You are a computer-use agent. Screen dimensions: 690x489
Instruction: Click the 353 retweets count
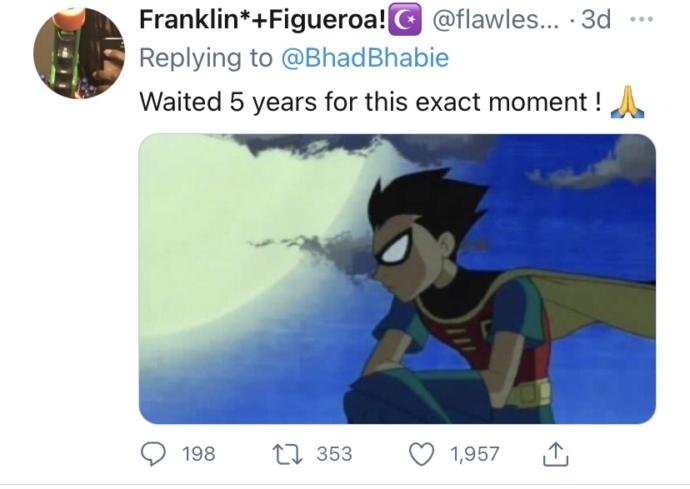point(334,454)
